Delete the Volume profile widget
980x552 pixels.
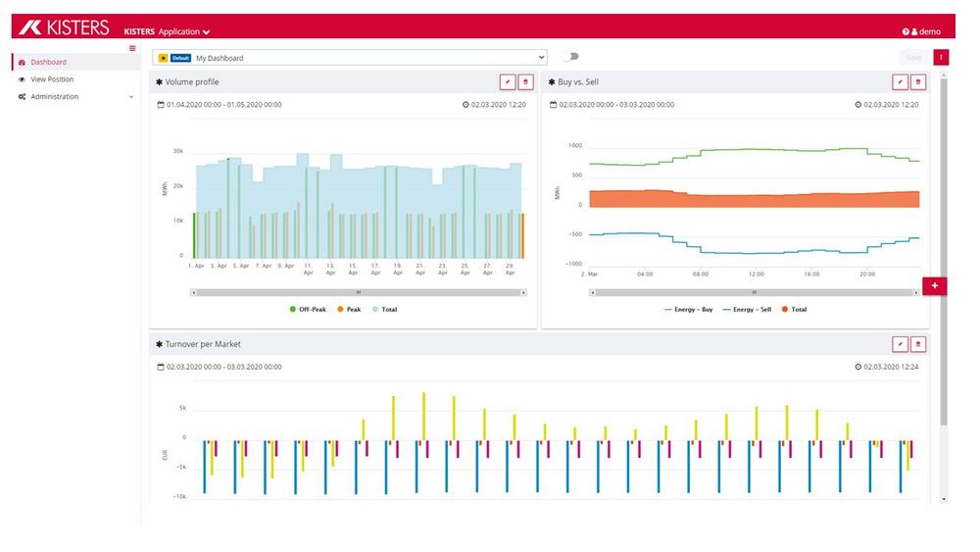pos(525,82)
